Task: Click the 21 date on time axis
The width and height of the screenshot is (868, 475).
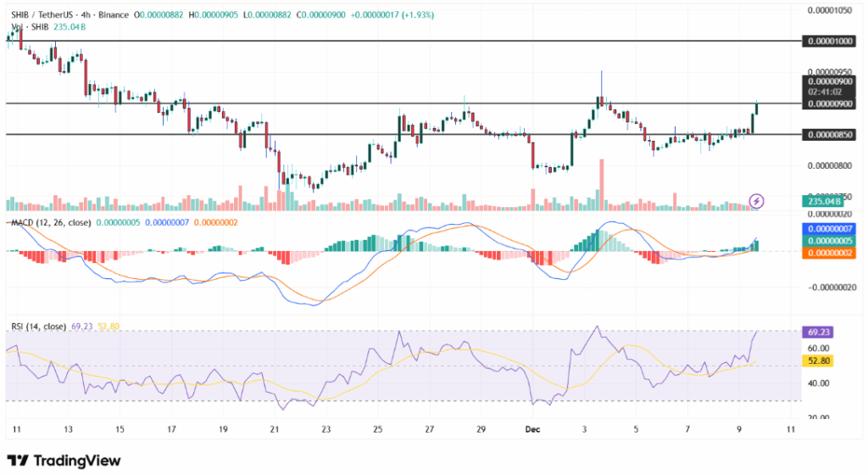Action: coord(275,429)
